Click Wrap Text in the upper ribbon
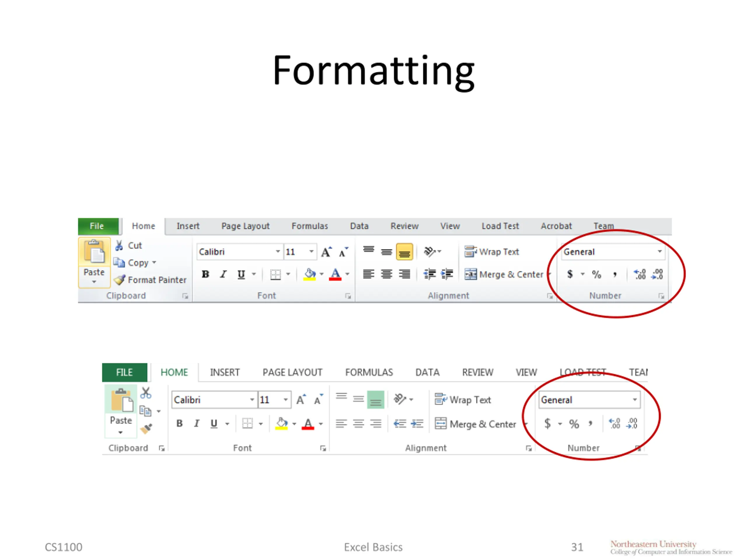Viewport: 747px width, 560px height. pos(492,252)
